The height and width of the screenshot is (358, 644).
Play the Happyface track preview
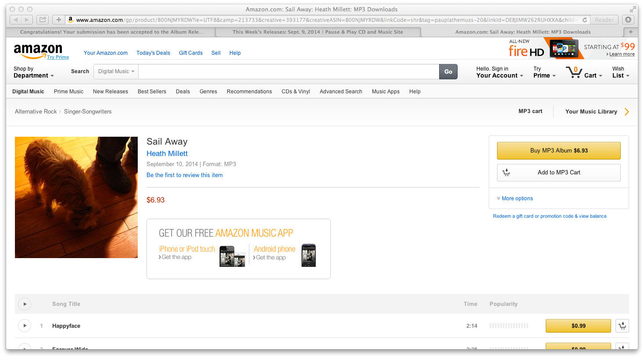(x=25, y=326)
